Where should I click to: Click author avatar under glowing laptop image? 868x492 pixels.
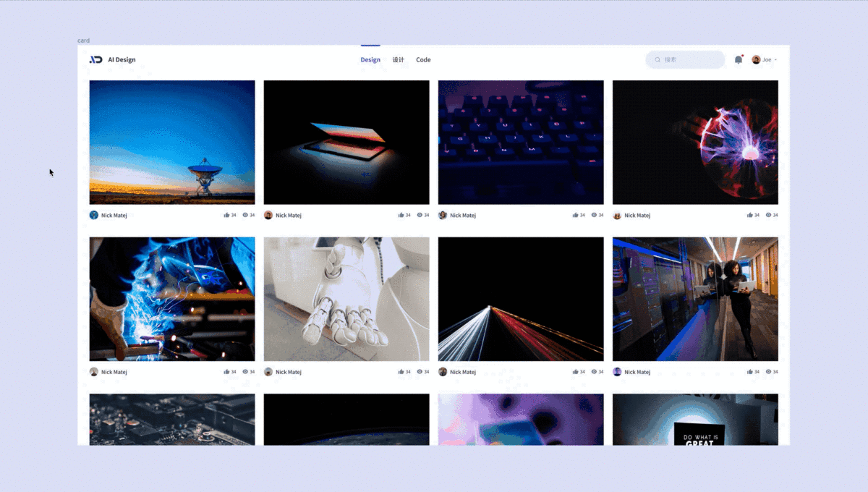pyautogui.click(x=268, y=215)
